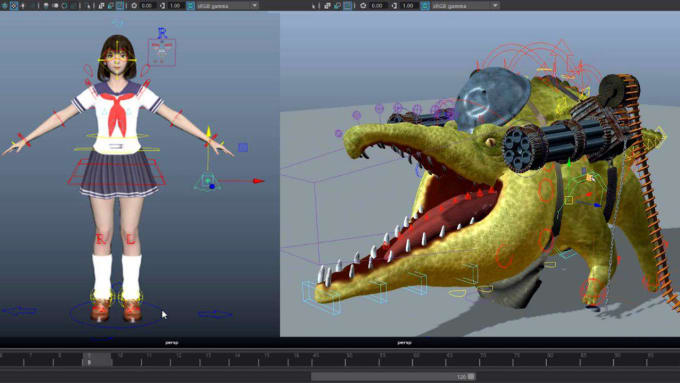
Task: Toggle X-Ray Active Components in the left viewport toolbar
Action: [x=110, y=6]
